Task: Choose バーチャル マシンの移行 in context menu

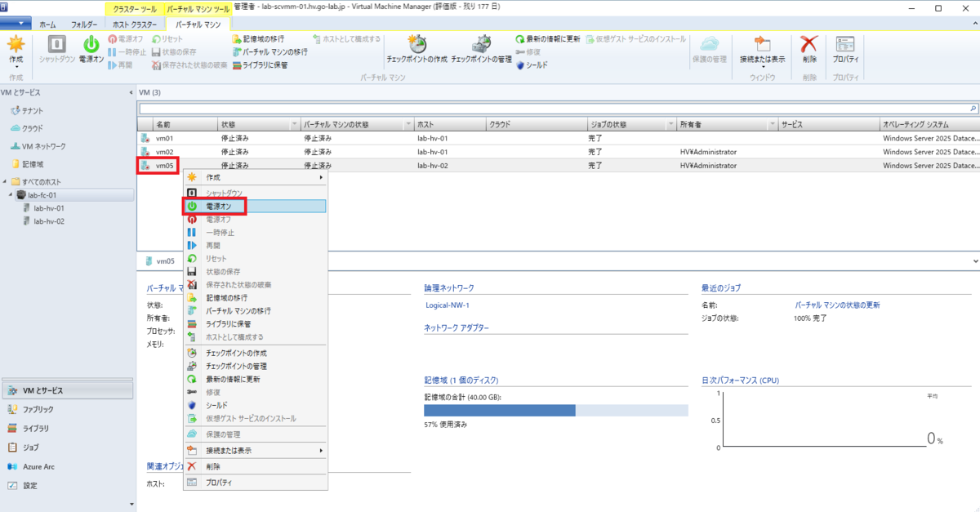Action: point(255,311)
